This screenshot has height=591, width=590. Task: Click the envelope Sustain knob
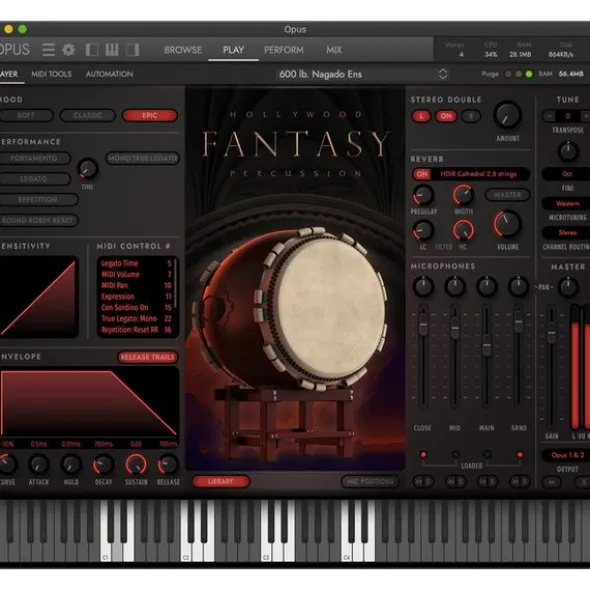[136, 464]
